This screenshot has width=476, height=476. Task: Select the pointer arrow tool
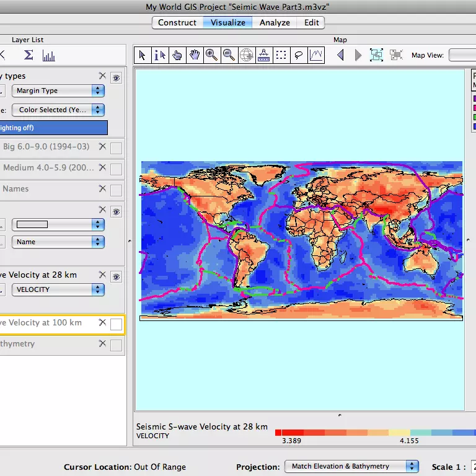[142, 55]
